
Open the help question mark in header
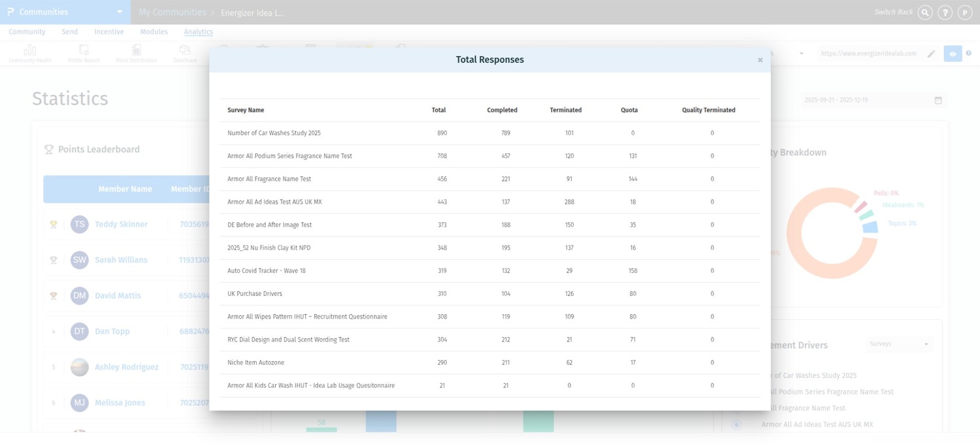point(945,12)
